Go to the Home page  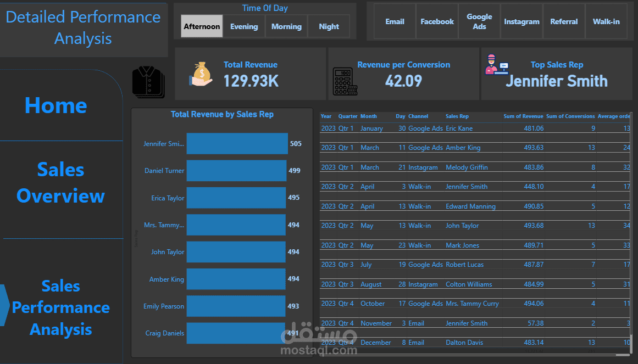pos(56,105)
